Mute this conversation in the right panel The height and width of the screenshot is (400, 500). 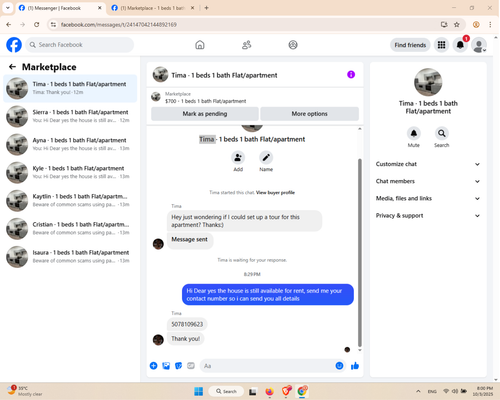[414, 133]
